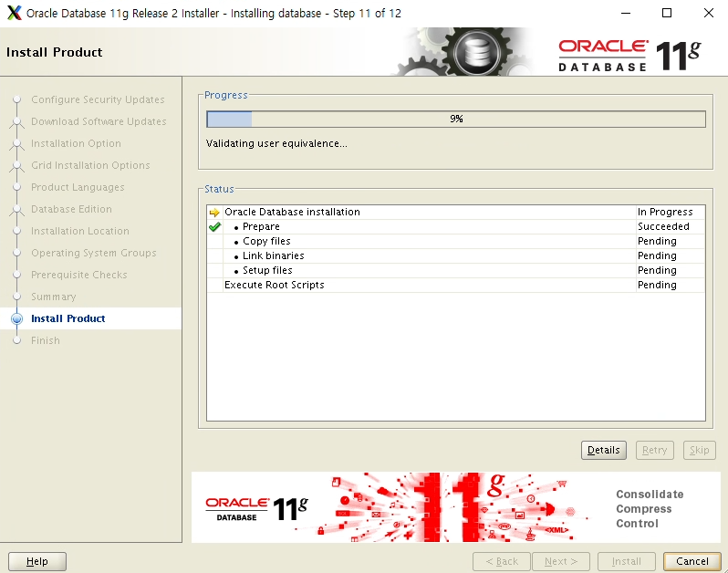The height and width of the screenshot is (573, 728).
Task: Select the Execute Root Scripts row
Action: [456, 285]
